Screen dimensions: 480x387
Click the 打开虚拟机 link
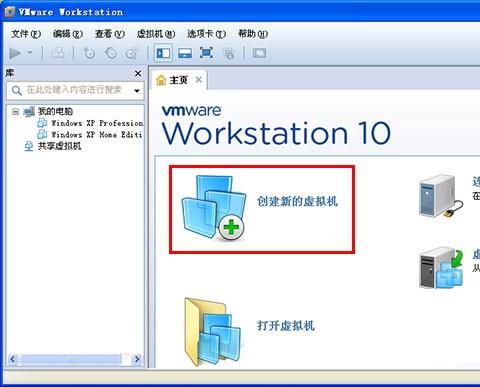[x=286, y=326]
